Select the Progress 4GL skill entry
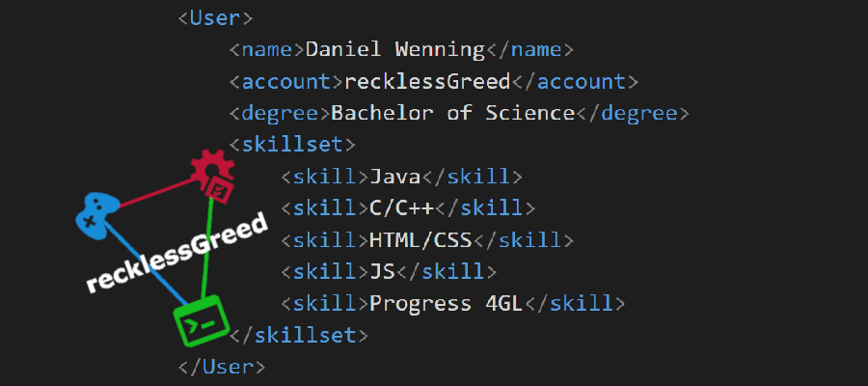Screen dimensions: 868x386 [x=447, y=304]
